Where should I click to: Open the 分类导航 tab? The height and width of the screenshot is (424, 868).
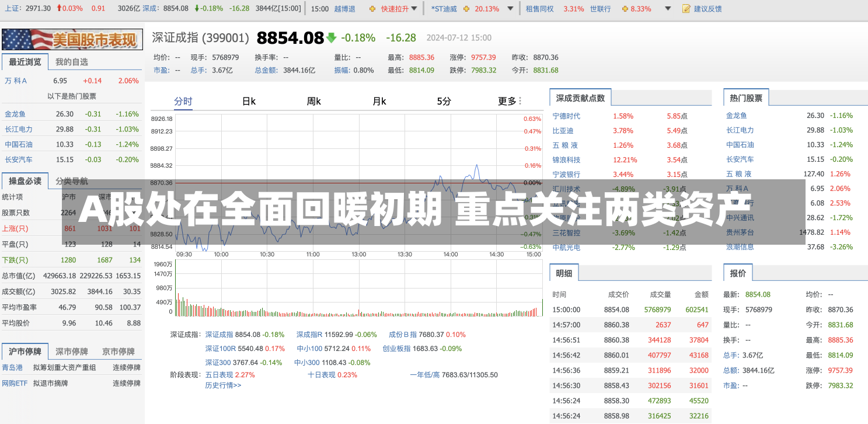[72, 181]
